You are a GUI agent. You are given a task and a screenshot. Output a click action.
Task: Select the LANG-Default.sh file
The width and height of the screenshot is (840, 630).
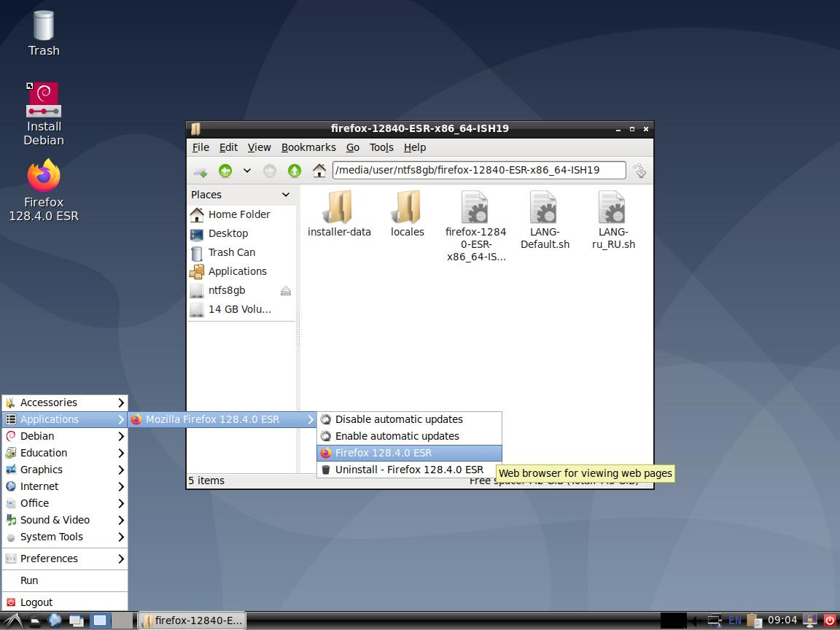click(545, 219)
